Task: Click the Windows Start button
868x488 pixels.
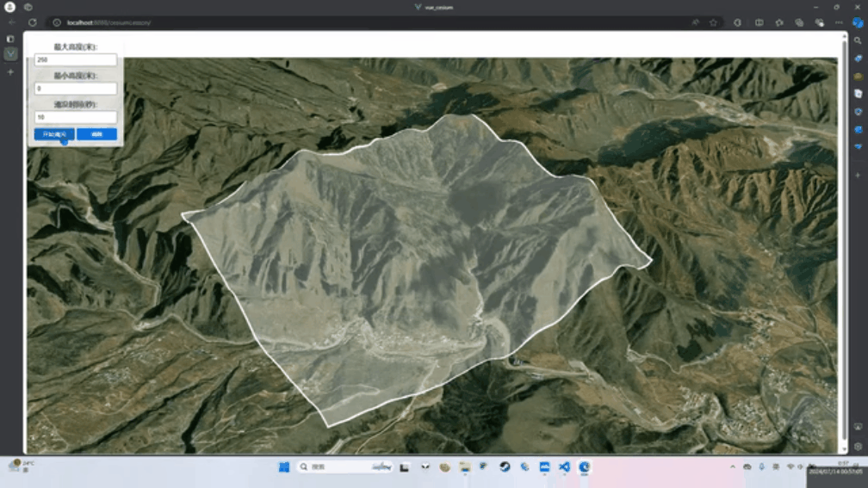Action: [283, 466]
